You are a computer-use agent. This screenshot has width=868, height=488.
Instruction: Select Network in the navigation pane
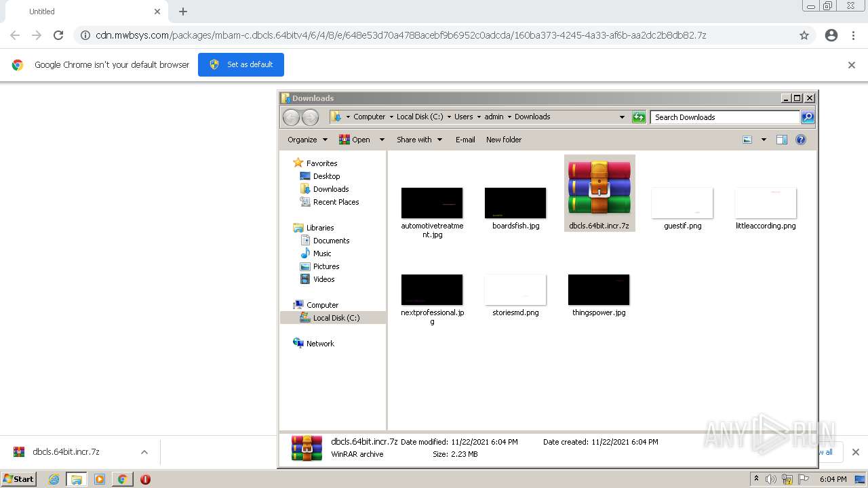point(320,344)
